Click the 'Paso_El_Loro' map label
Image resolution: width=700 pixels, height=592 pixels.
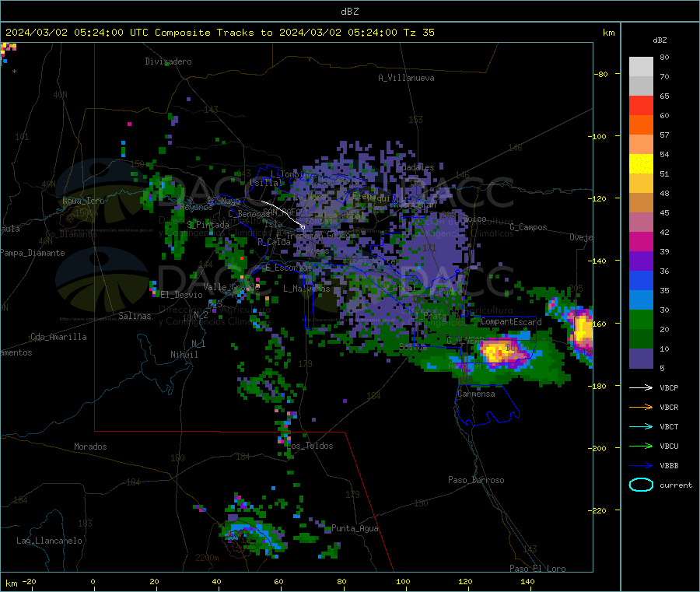tap(537, 569)
